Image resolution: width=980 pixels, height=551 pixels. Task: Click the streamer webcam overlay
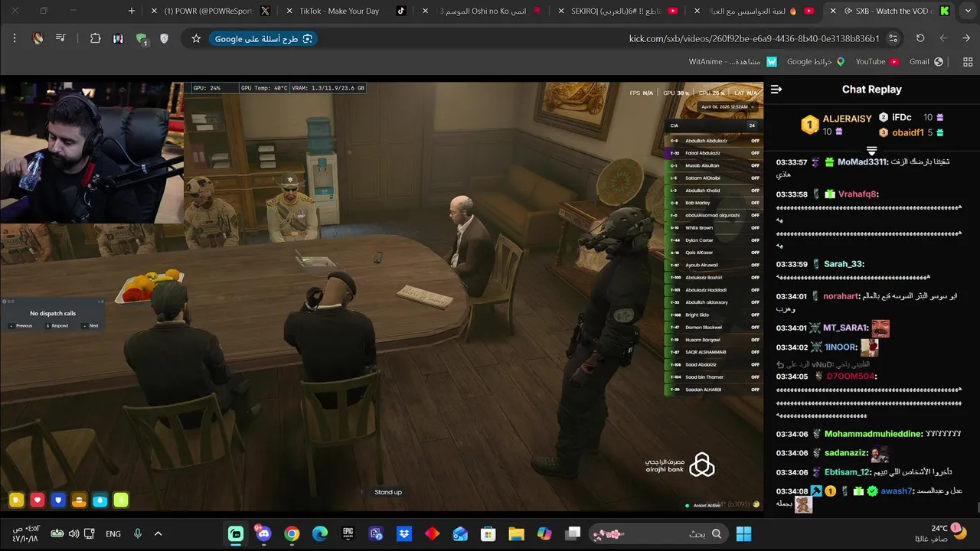click(x=92, y=152)
